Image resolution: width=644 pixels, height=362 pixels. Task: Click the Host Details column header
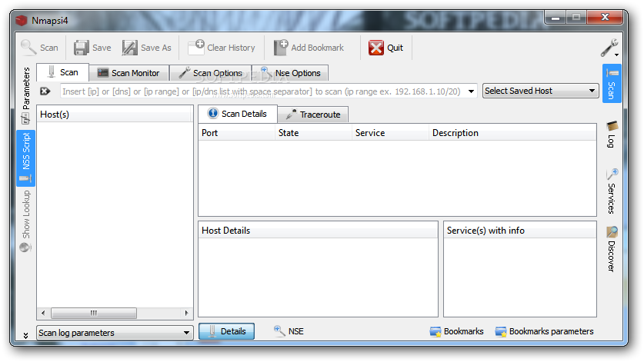(x=318, y=231)
